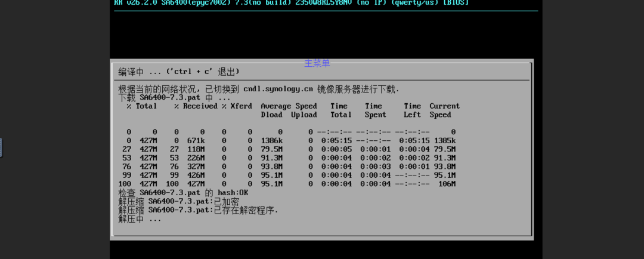Click the 1385k current speed value
The image size is (644, 259).
click(x=445, y=141)
